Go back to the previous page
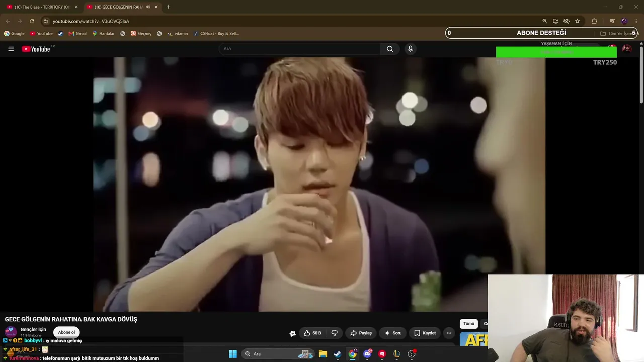 (8, 21)
